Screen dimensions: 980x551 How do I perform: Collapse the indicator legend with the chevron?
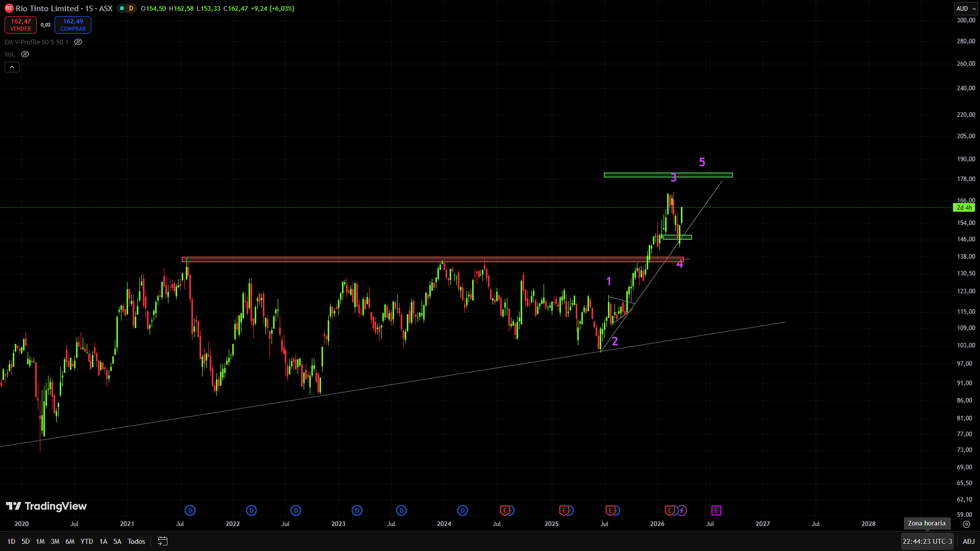tap(12, 67)
